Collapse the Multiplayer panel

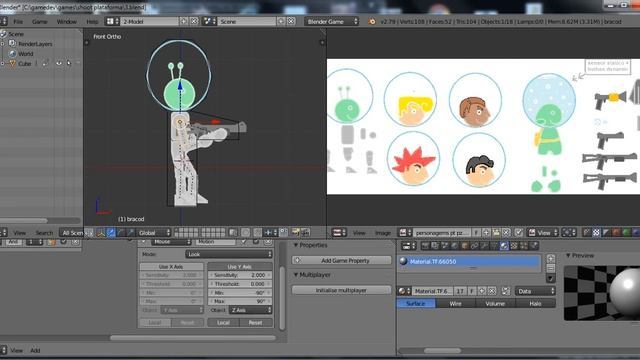(x=296, y=275)
